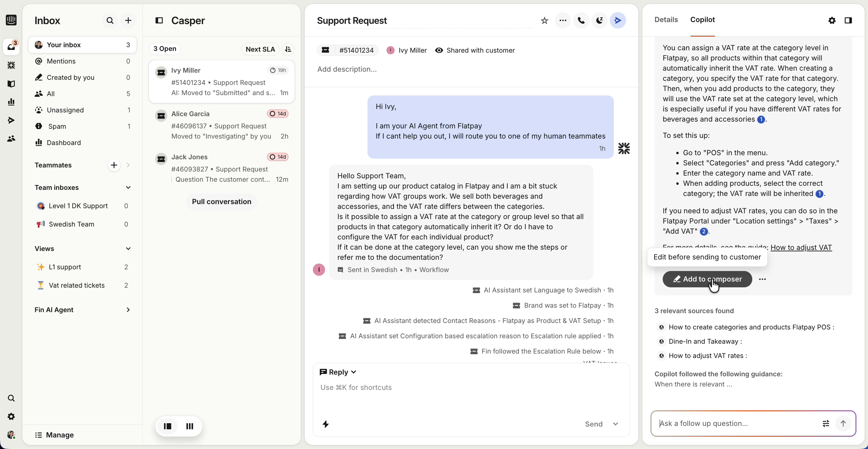Viewport: 868px width, 449px height.
Task: Start a call using the phone icon
Action: coord(581,20)
